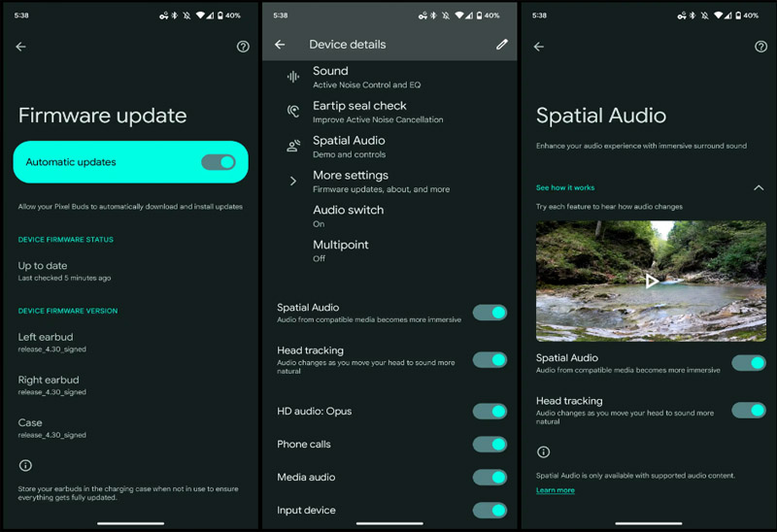Tap the Case firmware version entry
The height and width of the screenshot is (532, 777).
coord(52,428)
